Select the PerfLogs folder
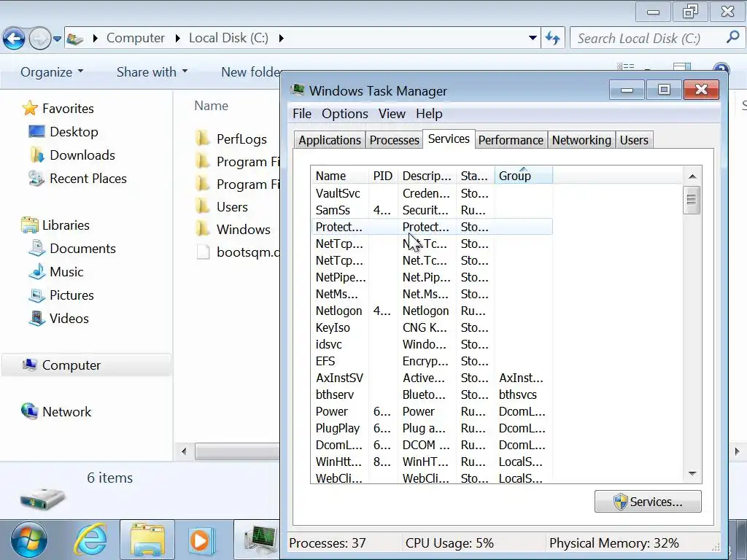The image size is (747, 560). 241,139
